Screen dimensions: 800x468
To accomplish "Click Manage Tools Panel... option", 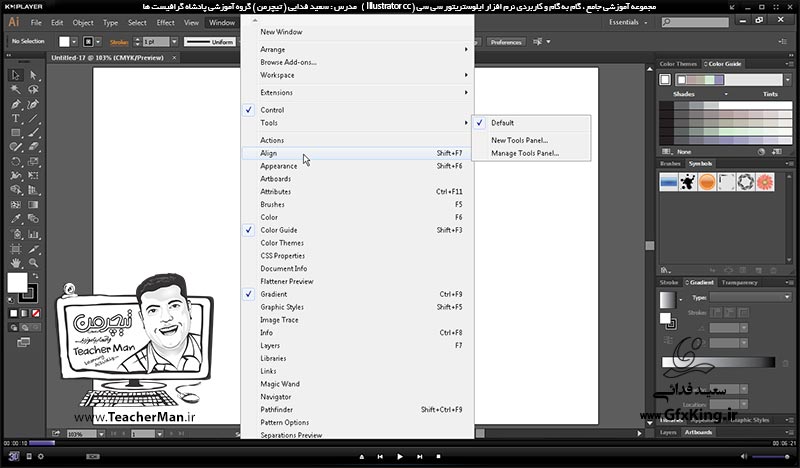I will point(531,153).
